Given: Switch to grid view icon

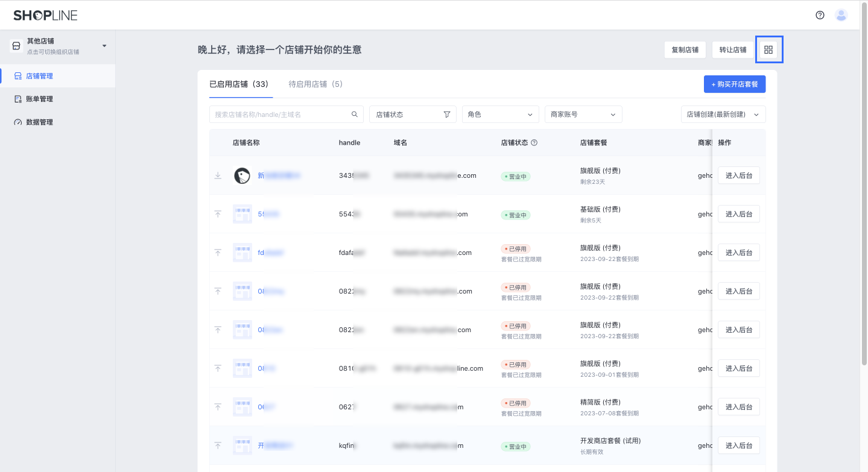Looking at the screenshot, I should (x=768, y=49).
